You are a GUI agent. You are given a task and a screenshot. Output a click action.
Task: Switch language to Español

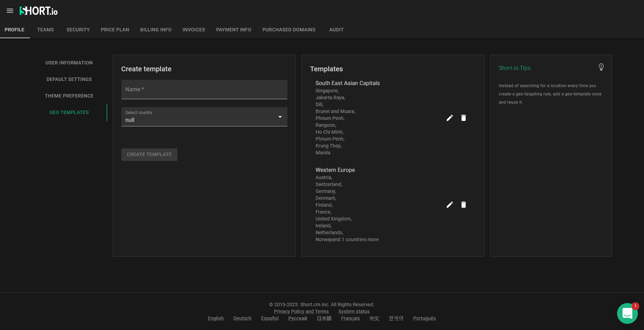[x=270, y=318]
